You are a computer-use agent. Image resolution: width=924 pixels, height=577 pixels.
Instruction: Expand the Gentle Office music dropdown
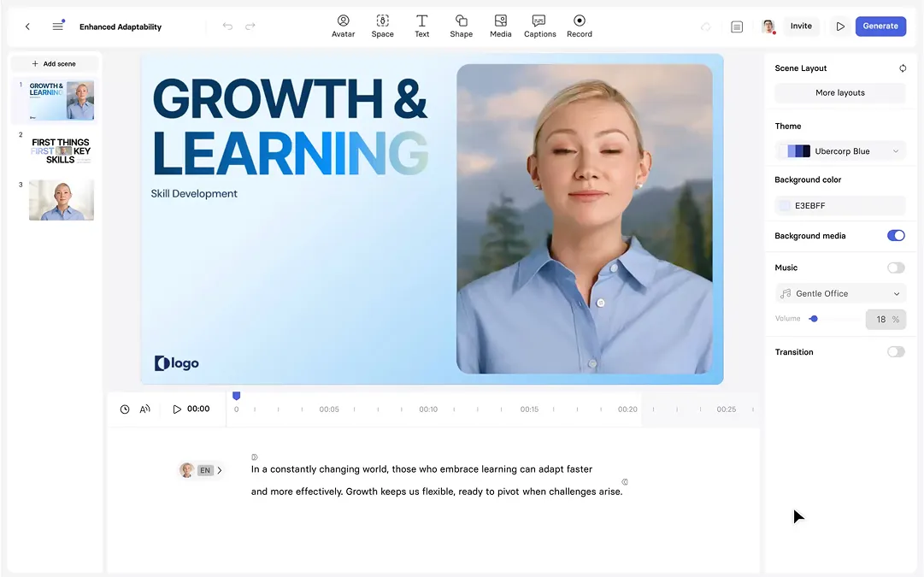pyautogui.click(x=839, y=293)
